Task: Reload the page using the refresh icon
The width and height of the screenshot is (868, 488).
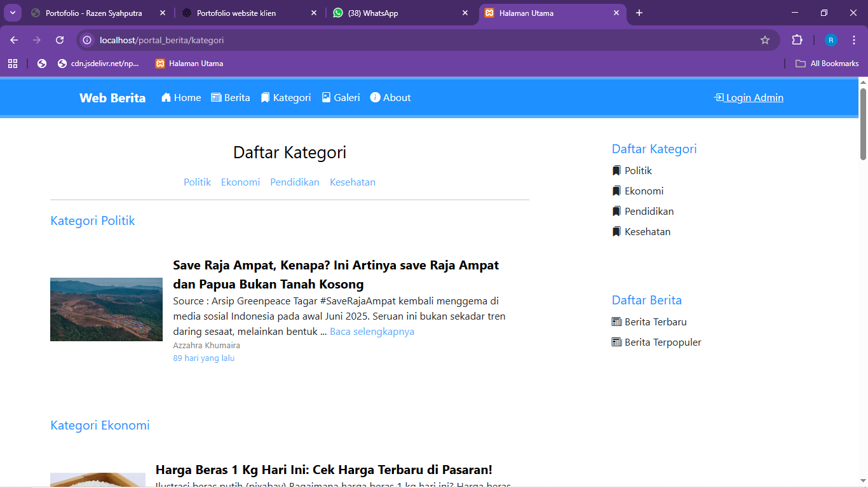Action: tap(60, 39)
